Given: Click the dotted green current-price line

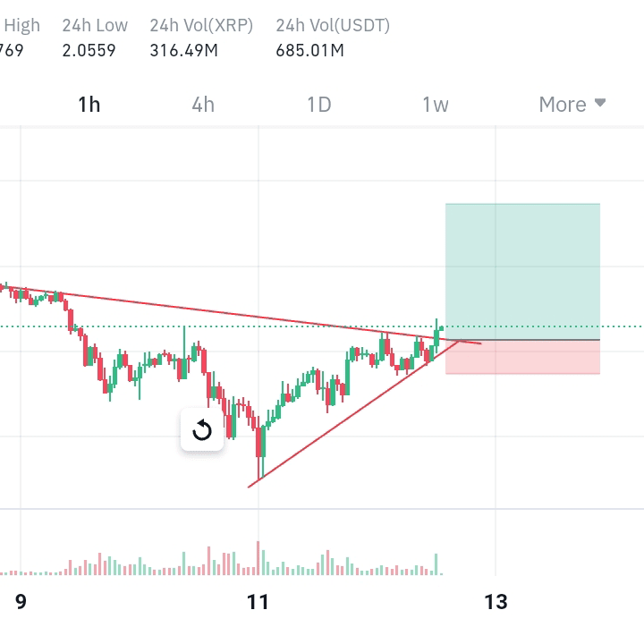Looking at the screenshot, I should click(x=320, y=326).
